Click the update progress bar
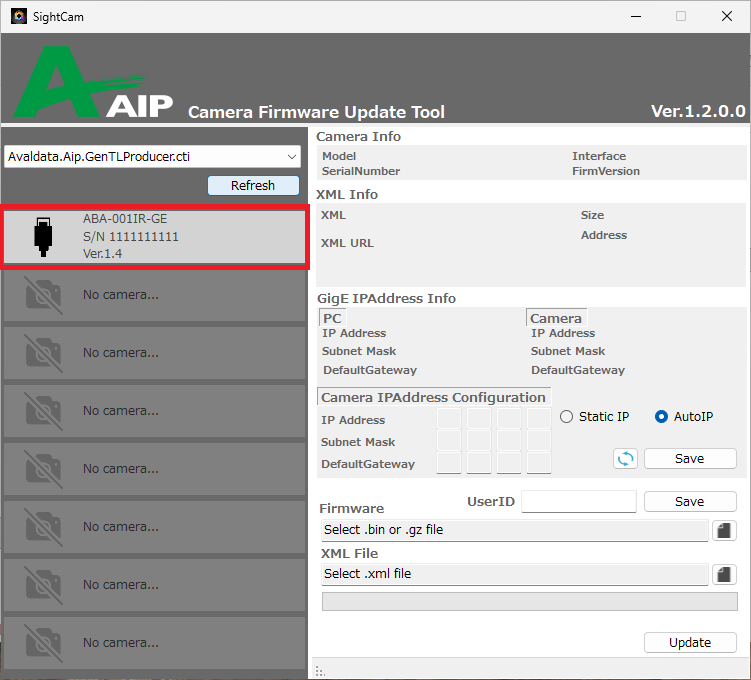This screenshot has height=680, width=751. coord(530,601)
